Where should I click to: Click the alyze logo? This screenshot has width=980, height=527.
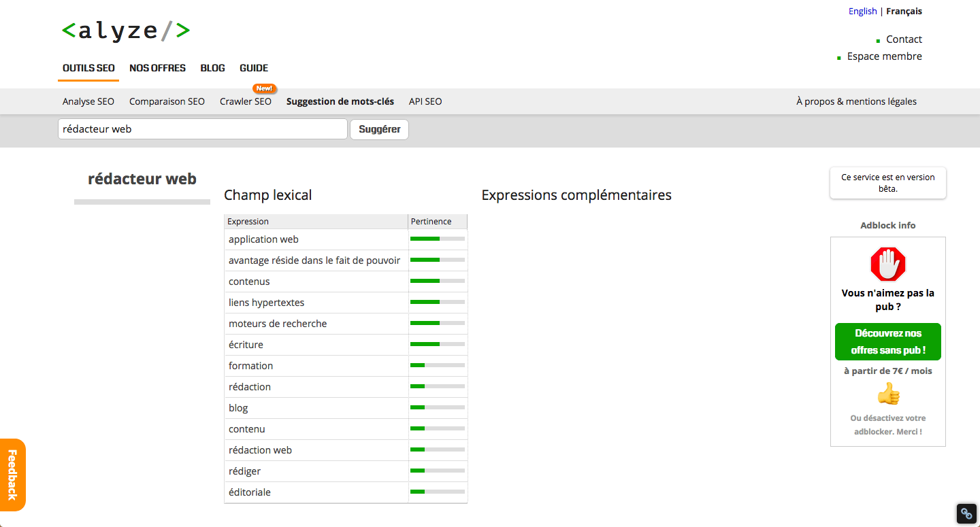tap(126, 31)
